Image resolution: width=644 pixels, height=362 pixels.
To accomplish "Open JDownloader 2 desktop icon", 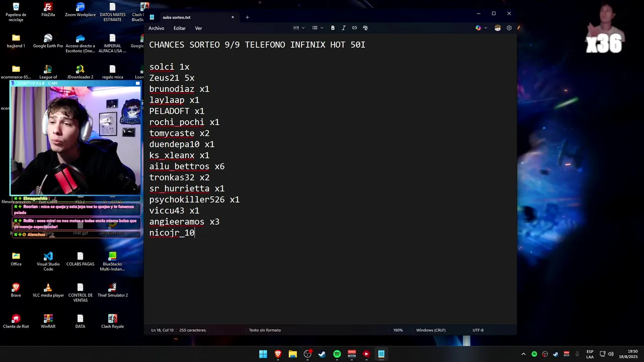I will (x=80, y=71).
